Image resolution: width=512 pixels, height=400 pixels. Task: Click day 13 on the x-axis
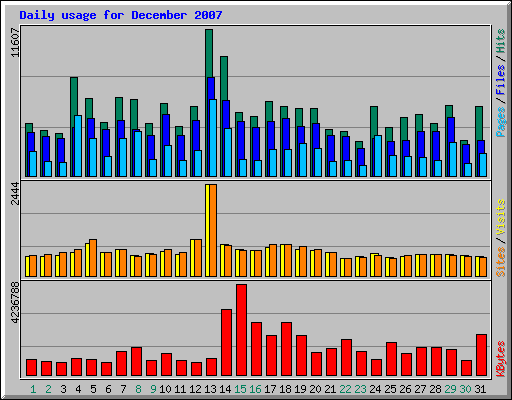(x=210, y=389)
